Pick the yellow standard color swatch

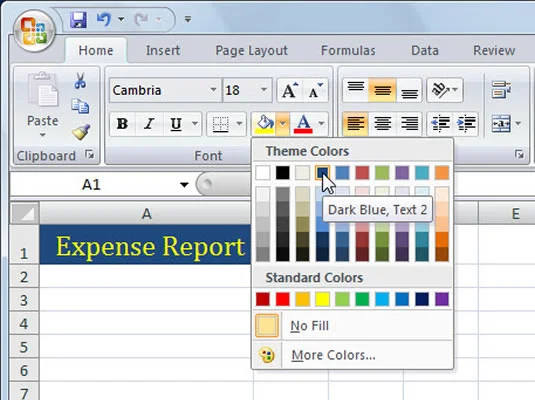point(322,299)
